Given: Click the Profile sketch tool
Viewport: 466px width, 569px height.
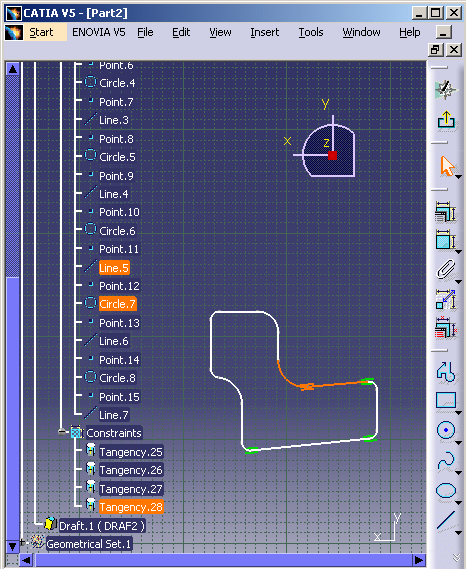Looking at the screenshot, I should [x=446, y=372].
